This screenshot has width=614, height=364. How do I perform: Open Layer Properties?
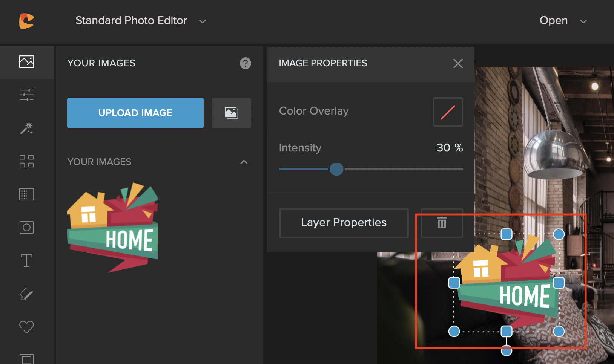344,223
